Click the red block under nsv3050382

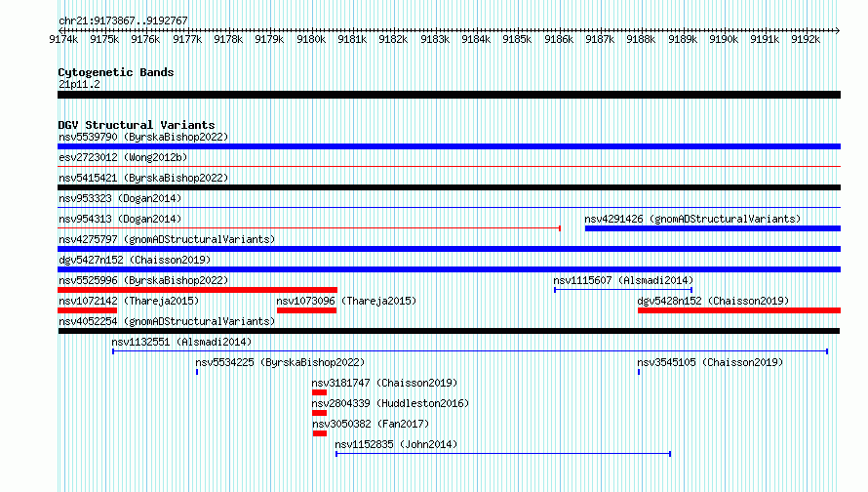pyautogui.click(x=320, y=433)
